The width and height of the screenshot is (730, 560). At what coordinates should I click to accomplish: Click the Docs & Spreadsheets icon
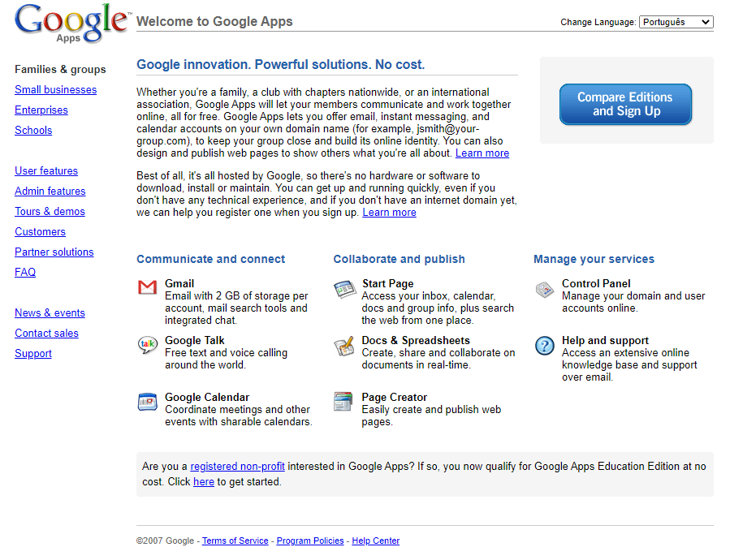344,347
